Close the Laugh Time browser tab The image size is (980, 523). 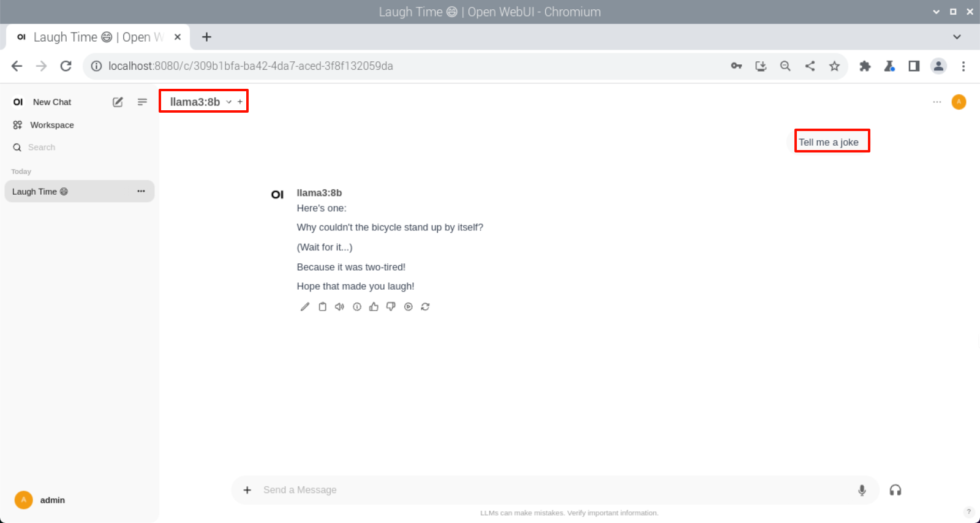[x=178, y=37]
